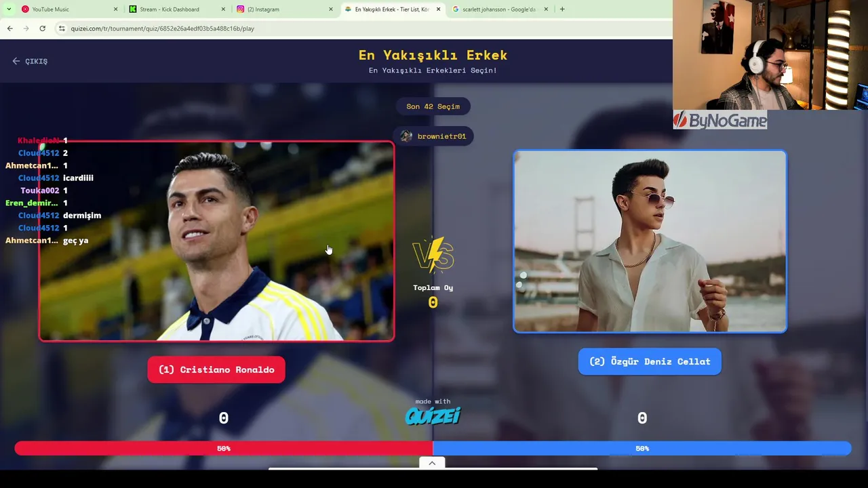Vote for (2) Özgür Deniz Cellat button

(650, 361)
